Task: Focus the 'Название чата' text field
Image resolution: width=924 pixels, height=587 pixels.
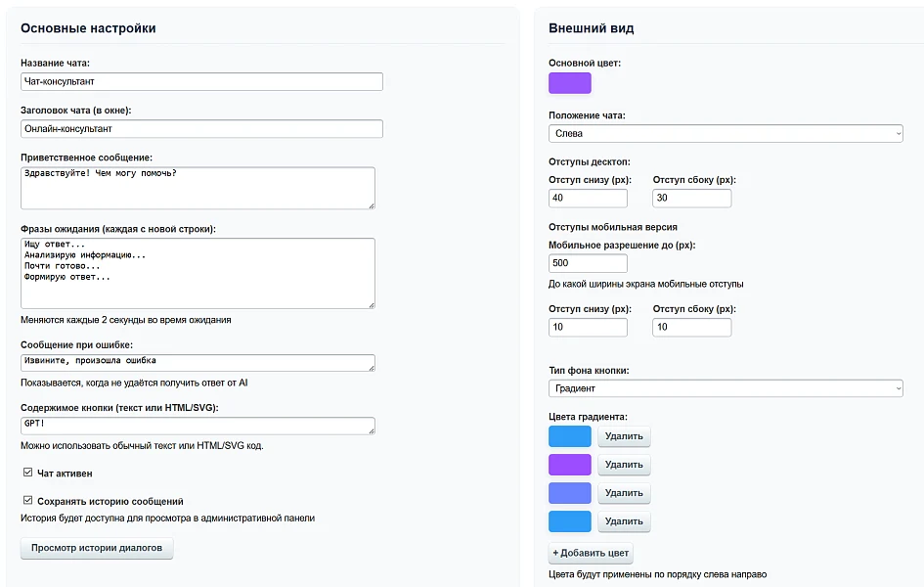Action: click(201, 81)
